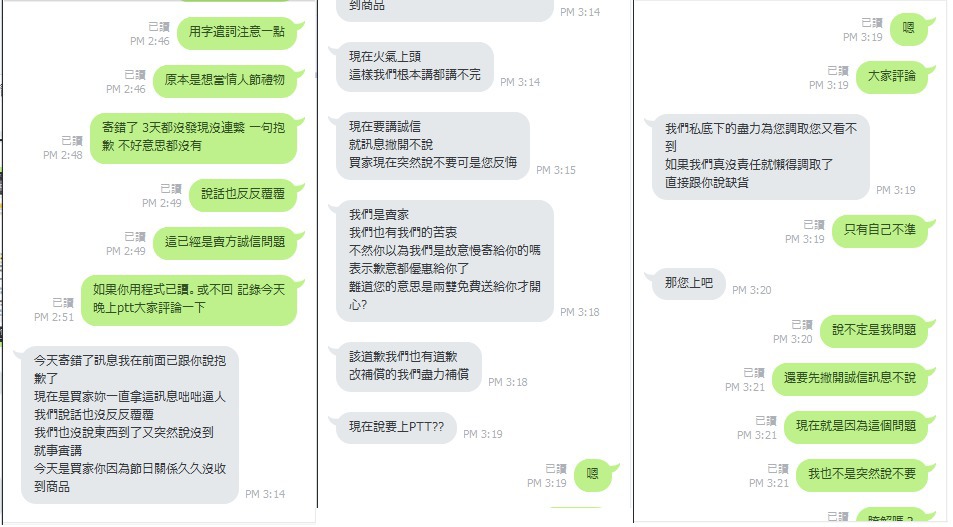Image resolution: width=953 pixels, height=527 pixels.
Task: Select the green bubble mentioning 'ptt大家評論一下'
Action: 189,299
